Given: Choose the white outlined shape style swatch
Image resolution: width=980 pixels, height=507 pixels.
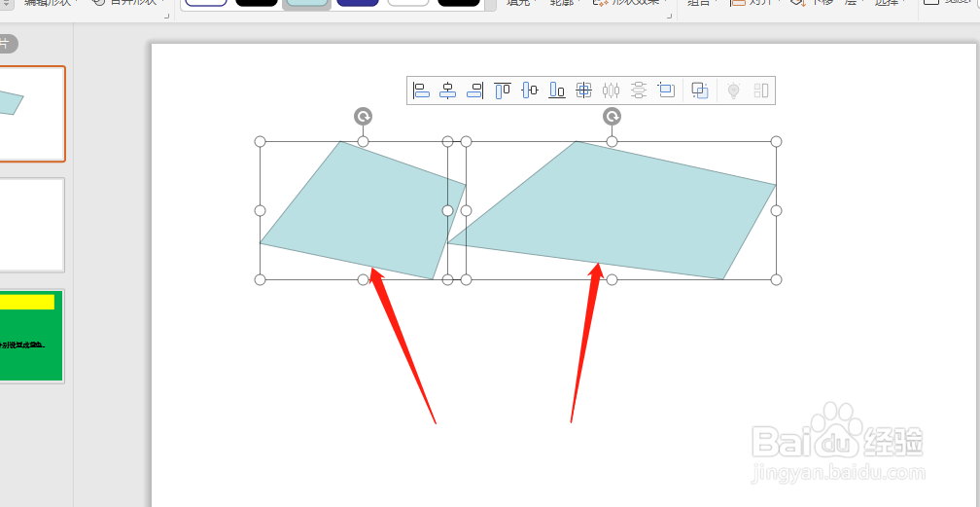Looking at the screenshot, I should point(408,2).
